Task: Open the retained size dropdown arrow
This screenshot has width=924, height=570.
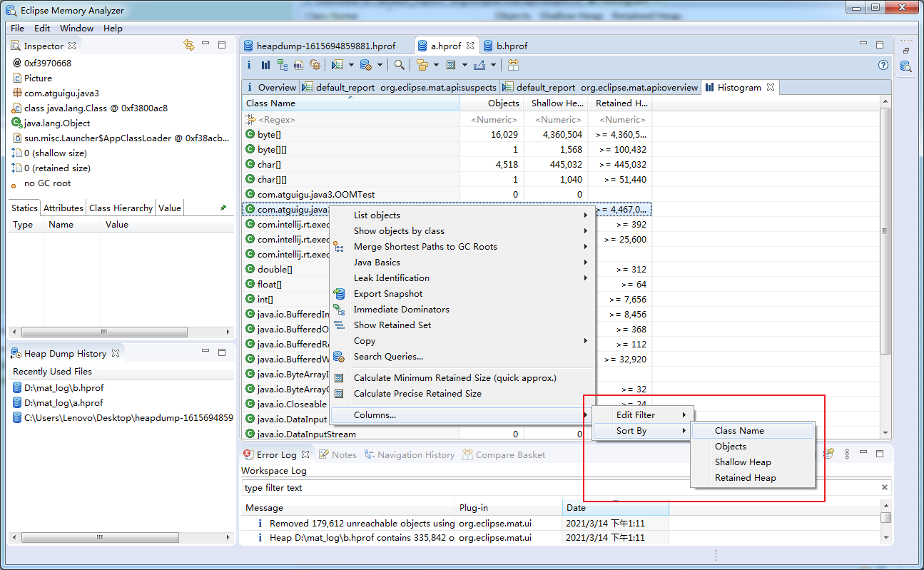Action: coord(464,65)
